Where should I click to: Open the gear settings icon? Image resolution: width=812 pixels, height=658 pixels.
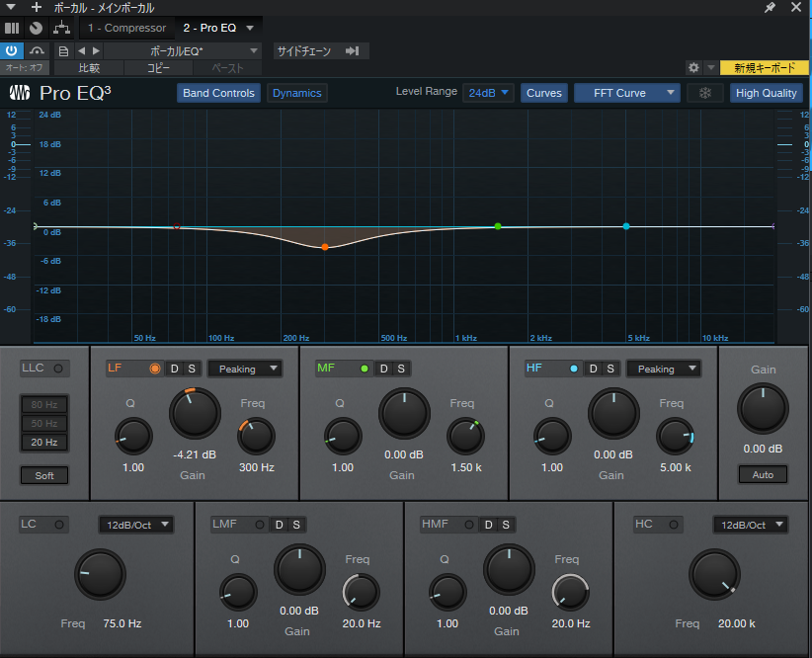pyautogui.click(x=693, y=67)
